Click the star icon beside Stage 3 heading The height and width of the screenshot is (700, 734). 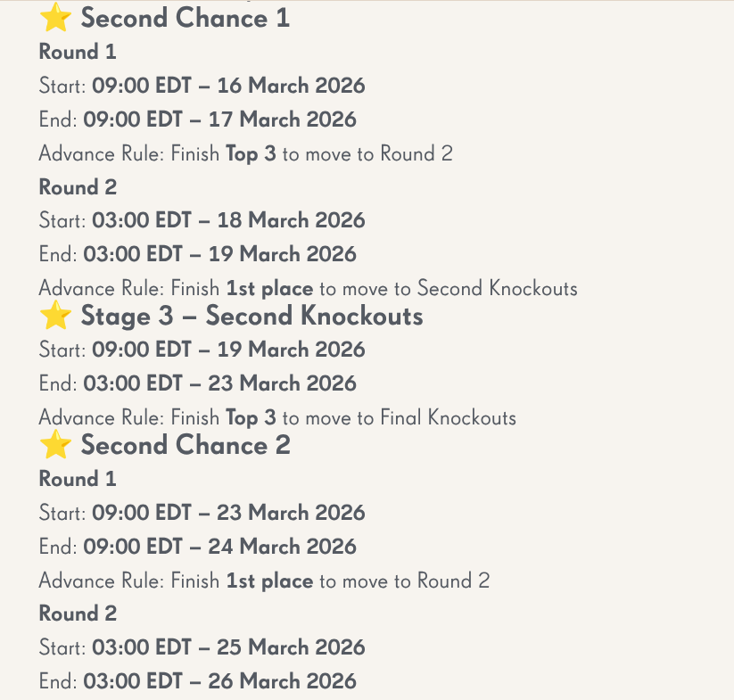click(55, 316)
